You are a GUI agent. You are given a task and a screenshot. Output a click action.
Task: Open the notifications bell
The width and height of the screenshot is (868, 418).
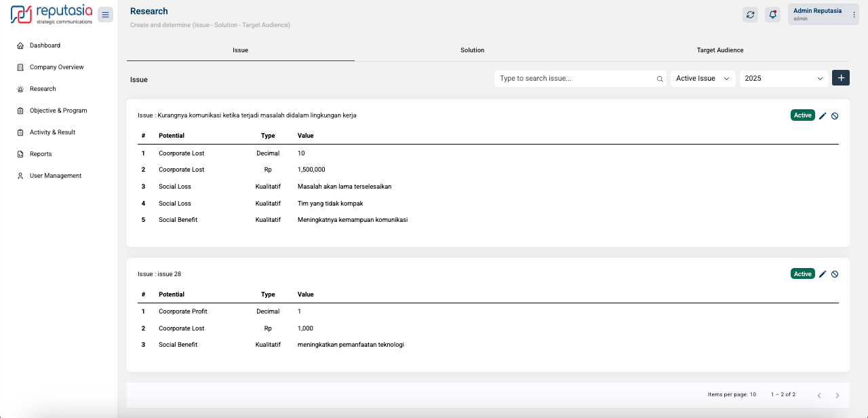772,15
